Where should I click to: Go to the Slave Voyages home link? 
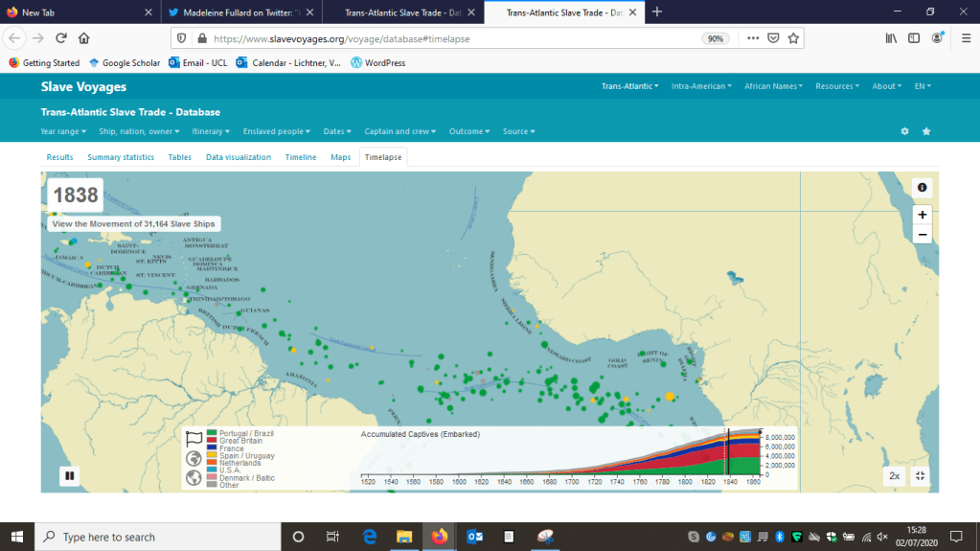coord(83,86)
